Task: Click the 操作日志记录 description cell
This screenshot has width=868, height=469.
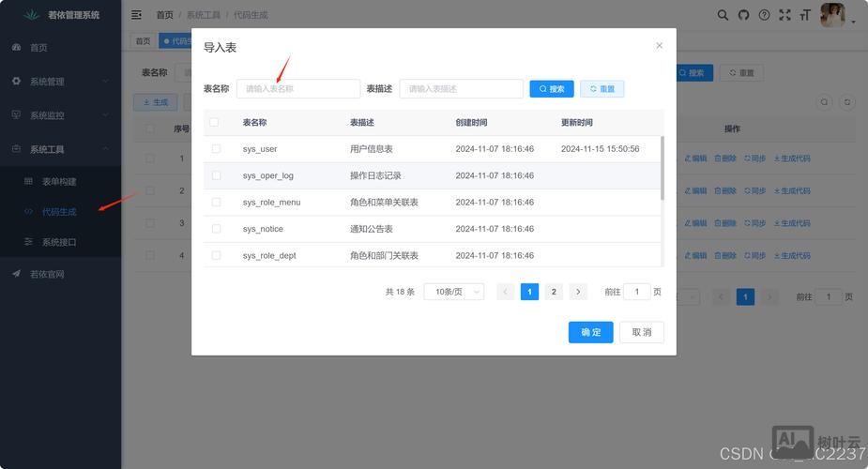Action: (x=375, y=175)
